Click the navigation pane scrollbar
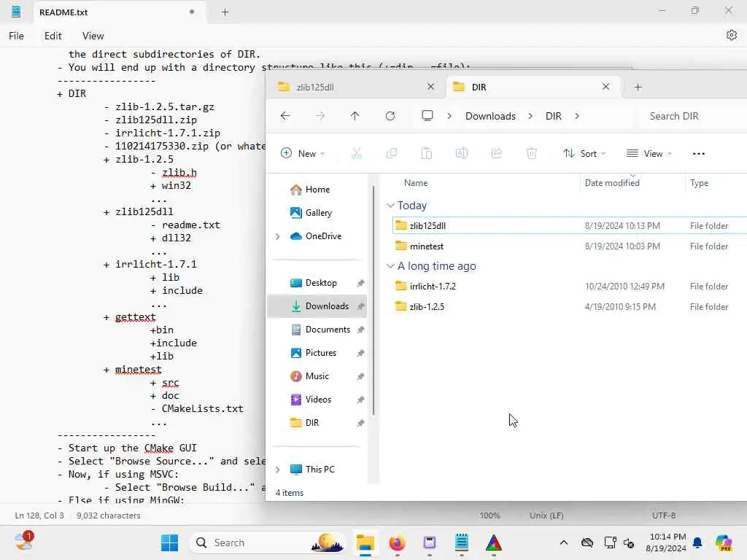 click(373, 300)
